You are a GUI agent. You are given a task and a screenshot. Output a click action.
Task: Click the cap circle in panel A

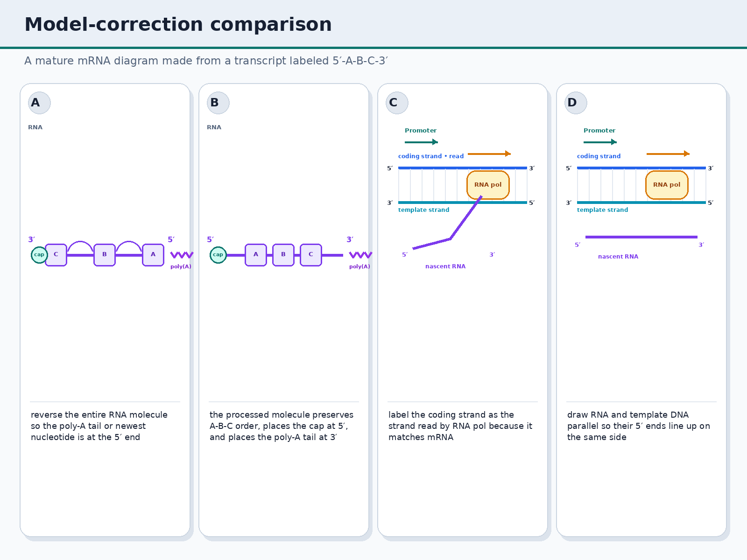point(39,255)
